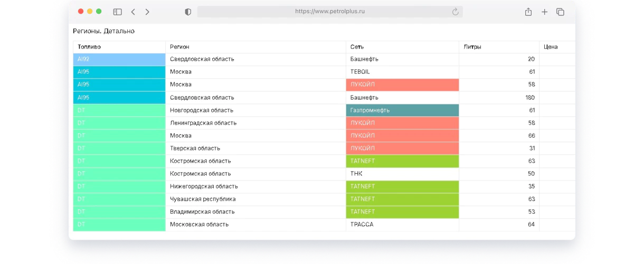Select the blue AI92 fuel cell
Screen dimensions: 644x264
tap(119, 59)
